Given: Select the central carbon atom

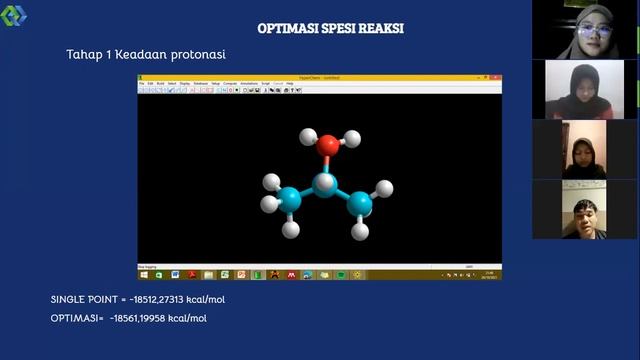Looking at the screenshot, I should tap(325, 185).
